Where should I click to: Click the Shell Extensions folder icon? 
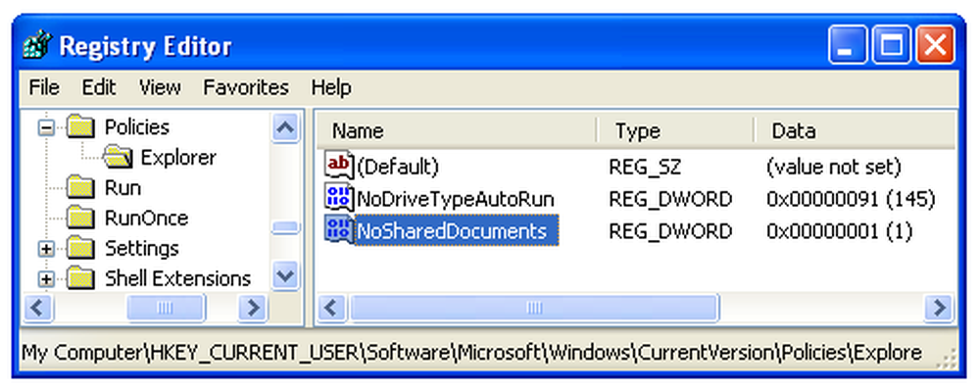click(x=80, y=278)
